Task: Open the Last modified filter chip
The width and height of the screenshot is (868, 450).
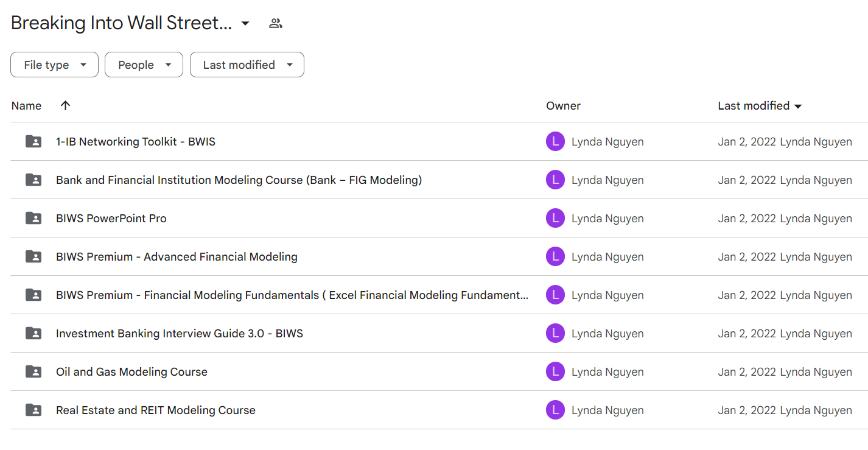Action: click(x=247, y=65)
